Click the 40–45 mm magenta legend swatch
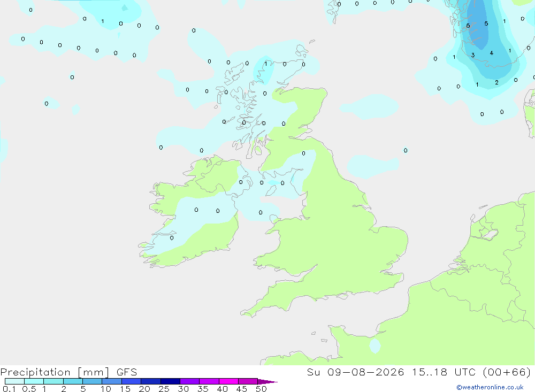The image size is (535, 392). (228, 381)
